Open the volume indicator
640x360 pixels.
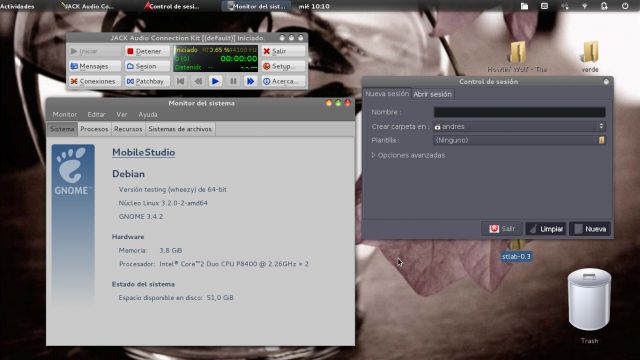(x=565, y=6)
